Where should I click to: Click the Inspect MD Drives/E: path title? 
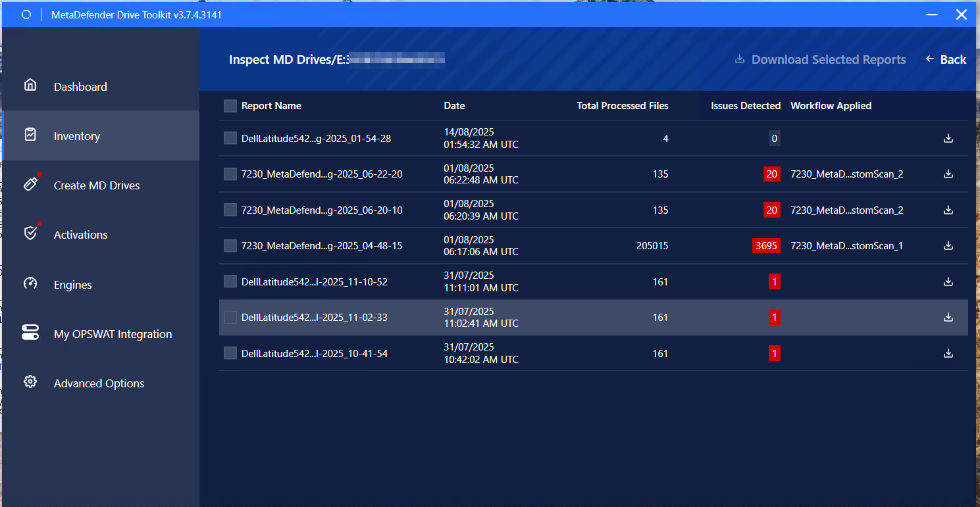click(337, 59)
